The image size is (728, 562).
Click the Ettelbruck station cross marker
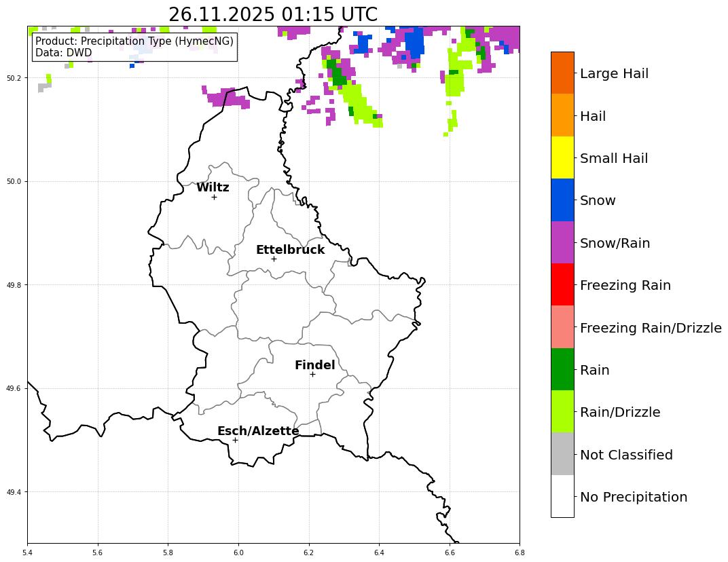coord(274,259)
